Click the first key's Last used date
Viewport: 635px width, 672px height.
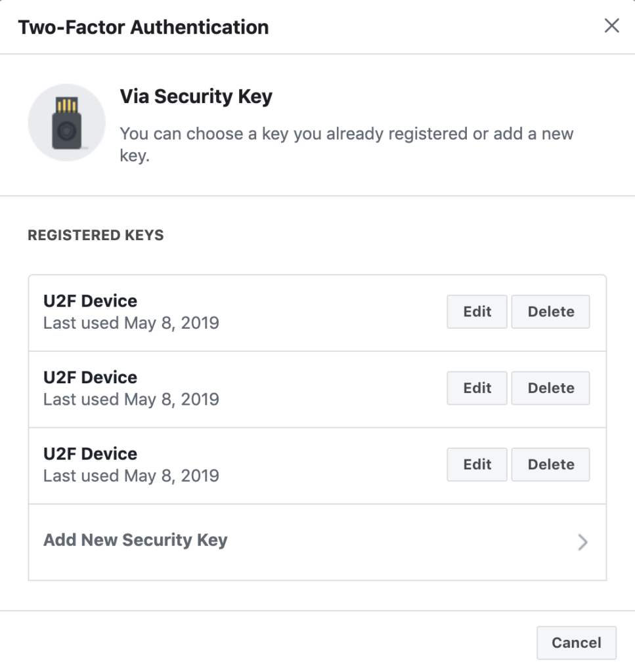[x=131, y=323]
